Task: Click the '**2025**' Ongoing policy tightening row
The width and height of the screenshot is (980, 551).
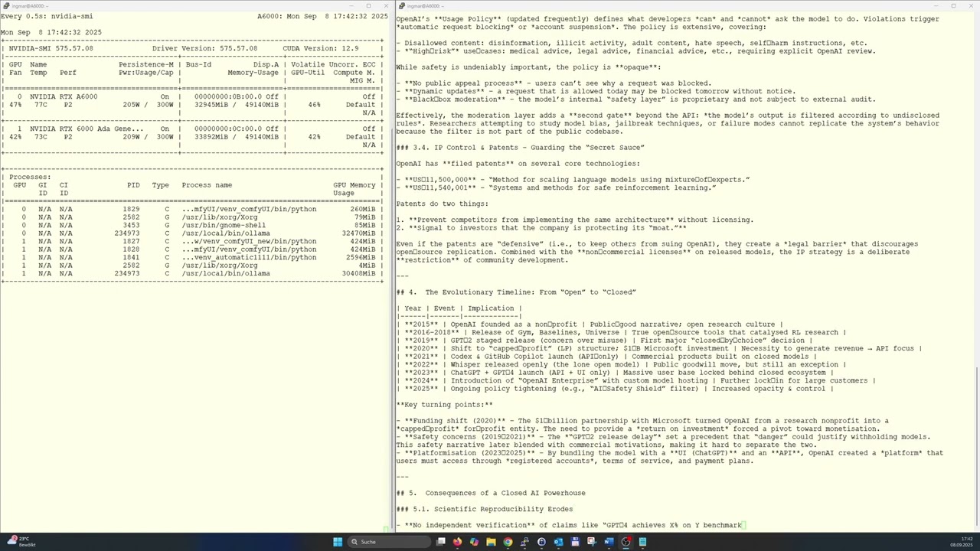Action: coord(615,388)
